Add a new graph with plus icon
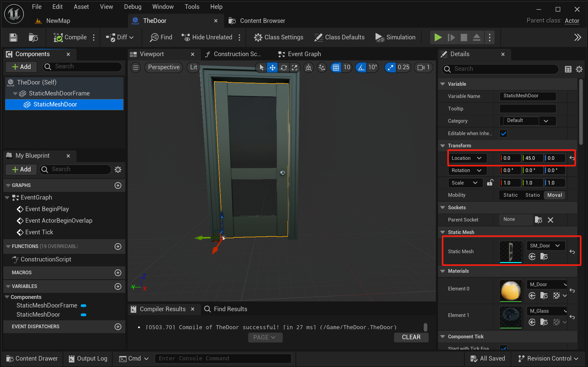This screenshot has width=588, height=367. [x=118, y=185]
